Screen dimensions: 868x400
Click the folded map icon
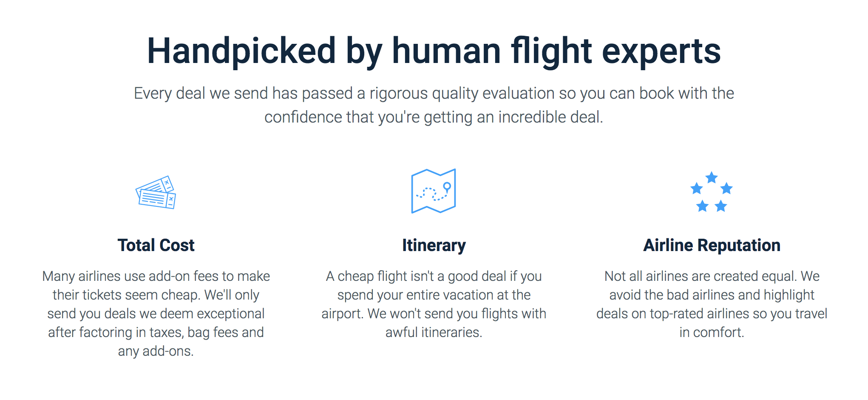pyautogui.click(x=433, y=191)
